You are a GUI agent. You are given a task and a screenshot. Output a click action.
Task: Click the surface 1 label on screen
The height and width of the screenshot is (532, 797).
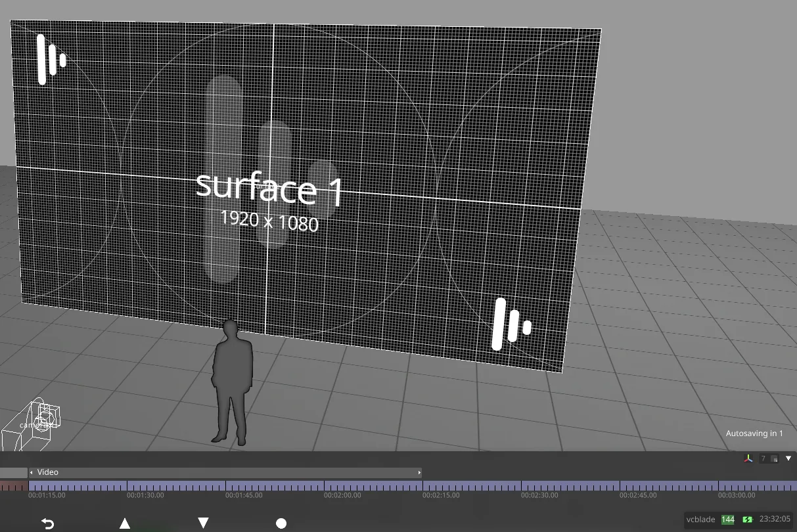point(269,188)
